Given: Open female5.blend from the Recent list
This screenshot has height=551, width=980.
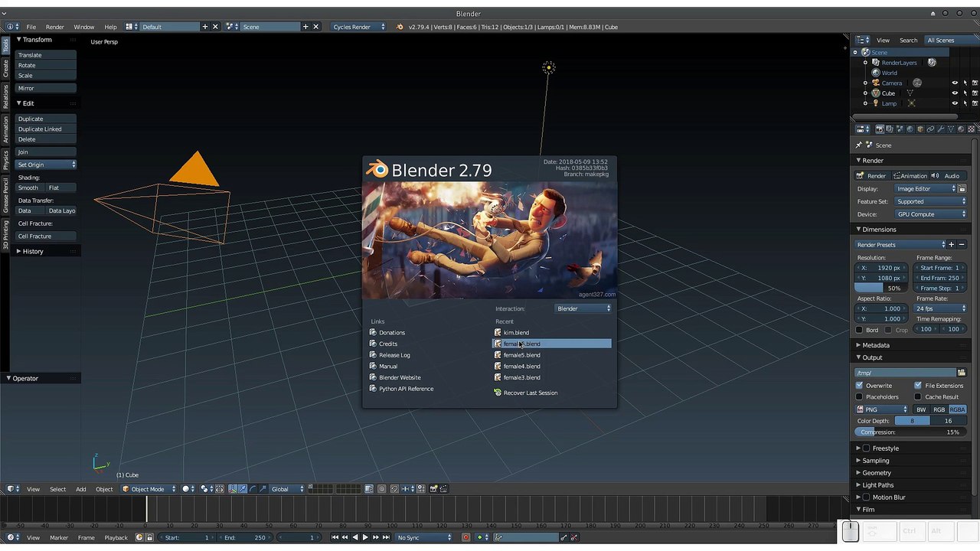Looking at the screenshot, I should (x=551, y=355).
